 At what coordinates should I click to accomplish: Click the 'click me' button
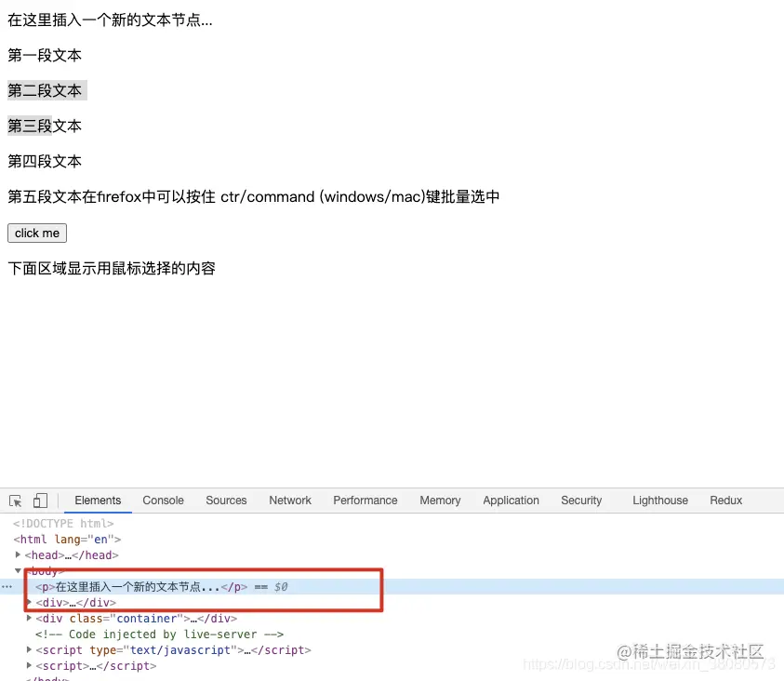37,233
